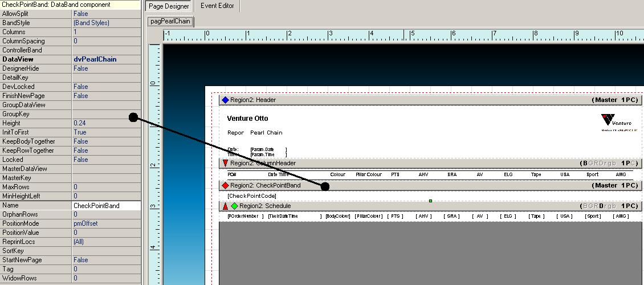
Task: Click the 1PC label on Schedule band
Action: point(629,206)
